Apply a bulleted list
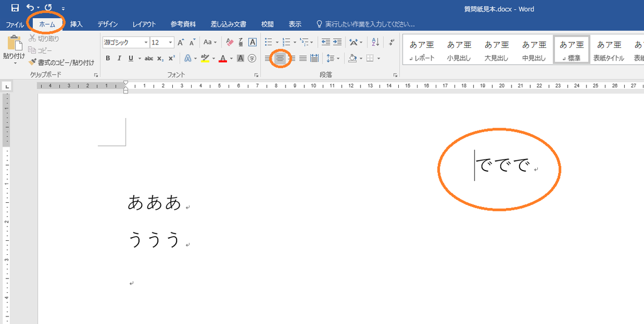 click(269, 41)
